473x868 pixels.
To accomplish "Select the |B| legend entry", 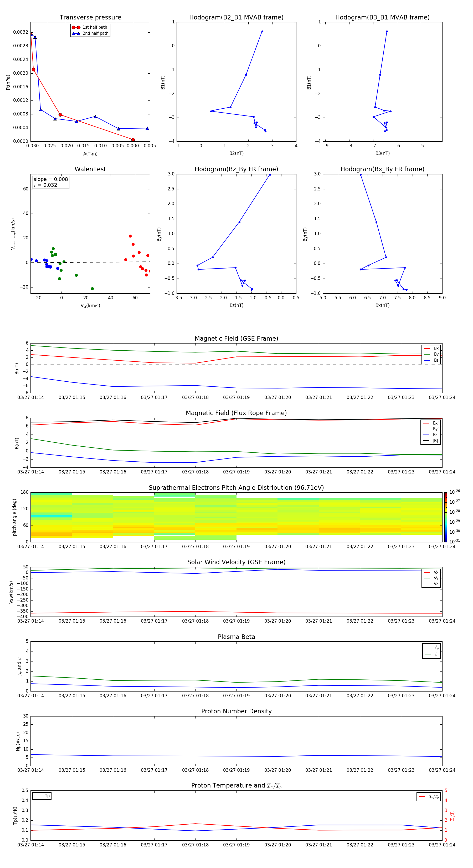I will [x=431, y=441].
